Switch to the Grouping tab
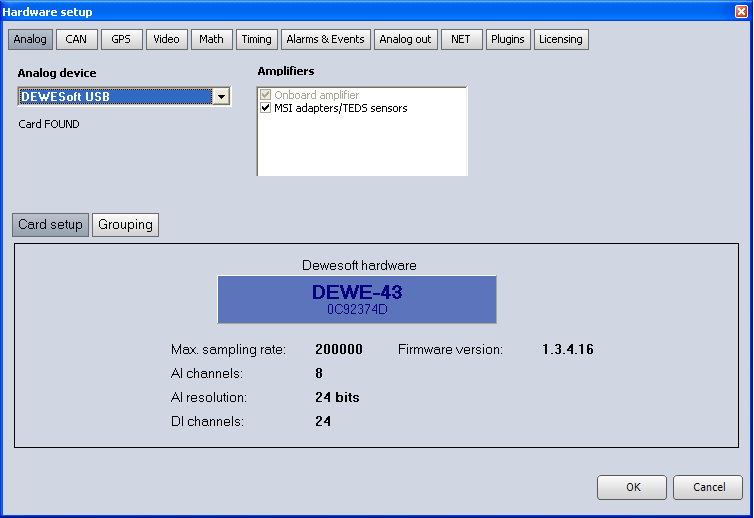 click(x=126, y=225)
